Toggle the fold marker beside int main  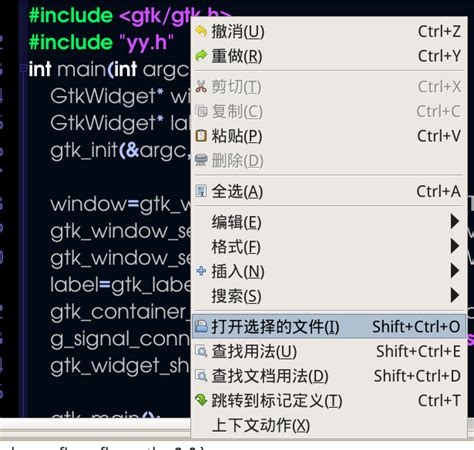tap(23, 69)
